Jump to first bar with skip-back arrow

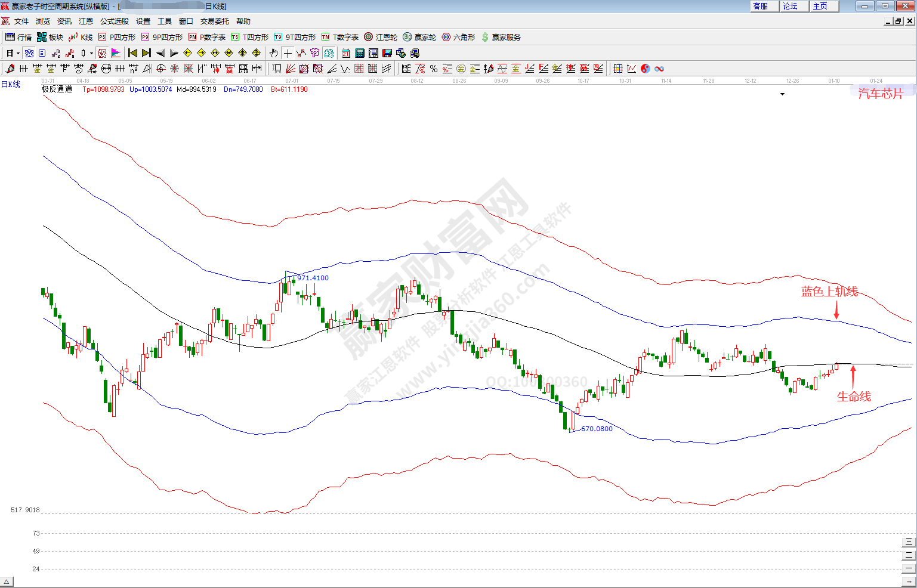[132, 53]
